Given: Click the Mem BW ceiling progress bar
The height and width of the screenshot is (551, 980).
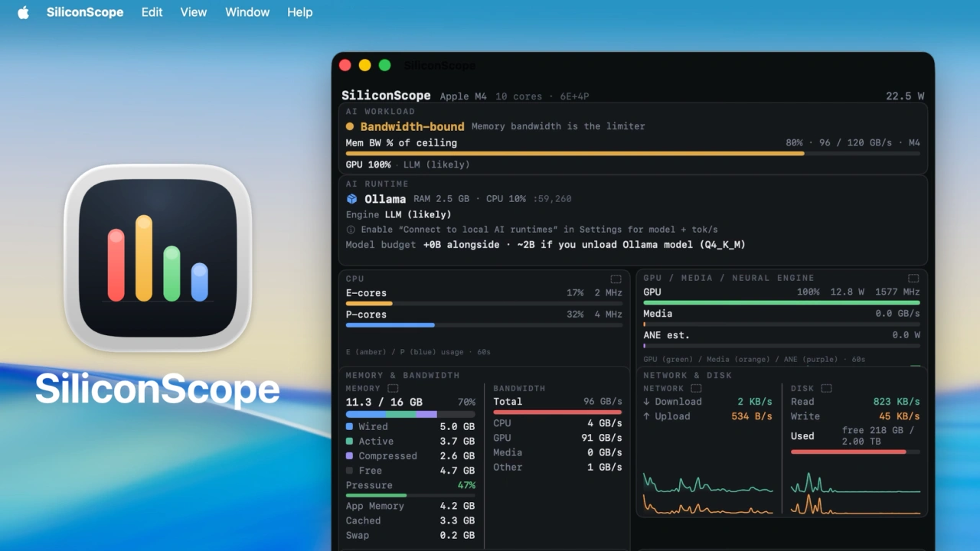Looking at the screenshot, I should (633, 153).
